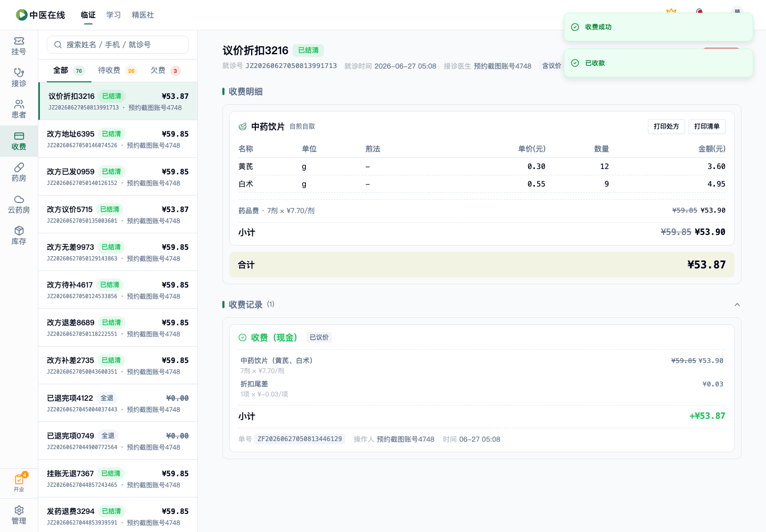
Task: Select the 改方退差8689 record
Action: (118, 327)
